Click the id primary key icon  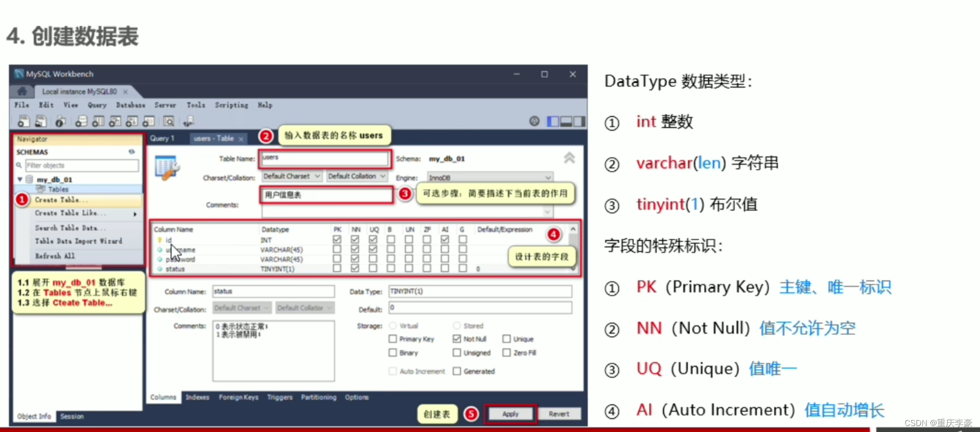pos(160,240)
